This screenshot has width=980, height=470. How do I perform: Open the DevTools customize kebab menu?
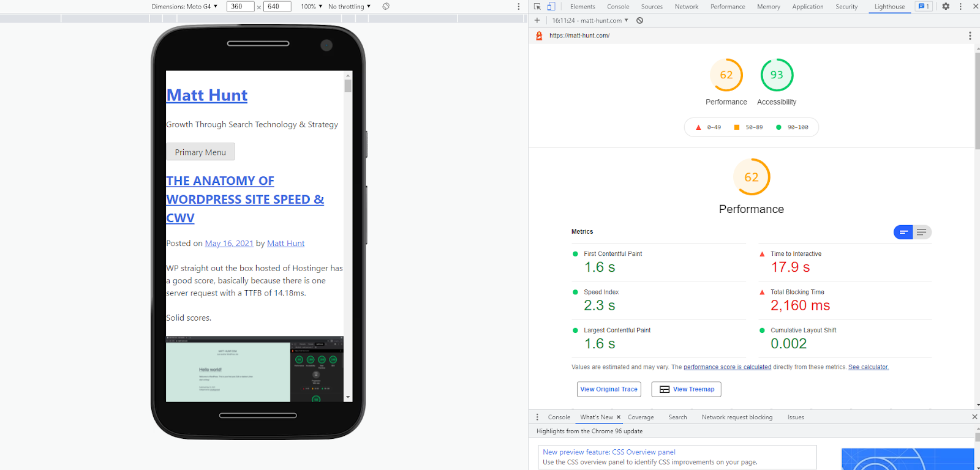point(960,6)
